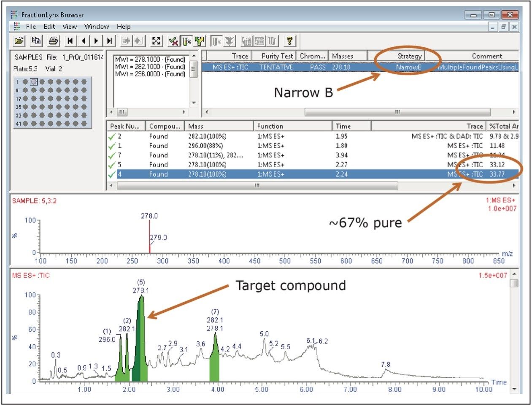Go to next sample arrow icon
The image size is (532, 406).
coord(97,41)
